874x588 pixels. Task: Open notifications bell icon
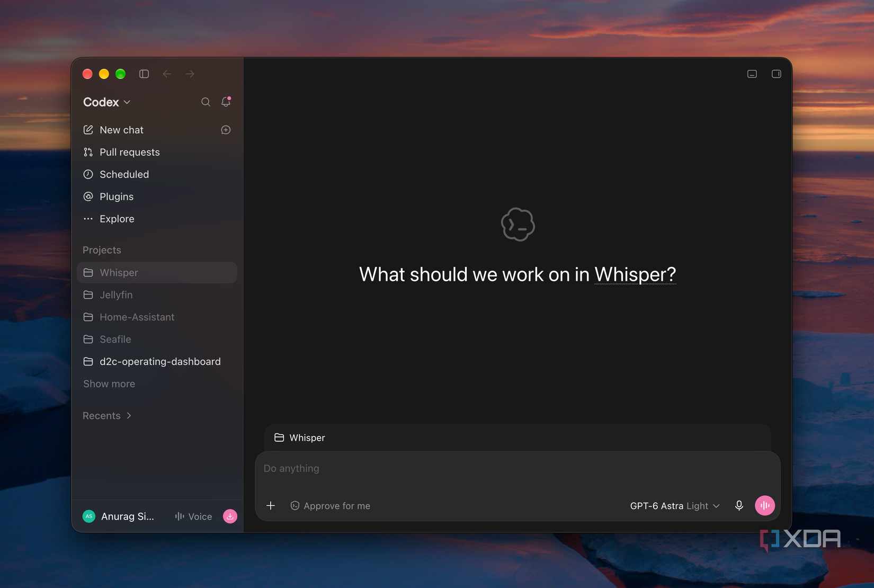(x=226, y=102)
